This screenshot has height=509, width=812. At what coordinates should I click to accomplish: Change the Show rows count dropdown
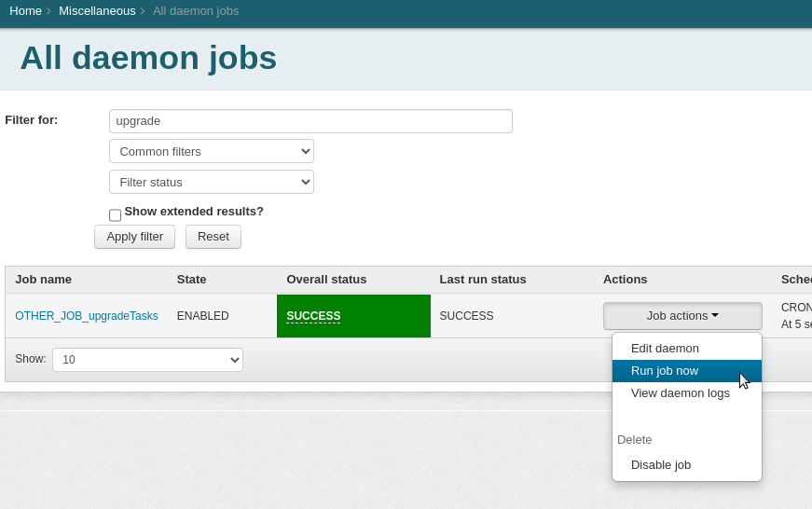(147, 360)
